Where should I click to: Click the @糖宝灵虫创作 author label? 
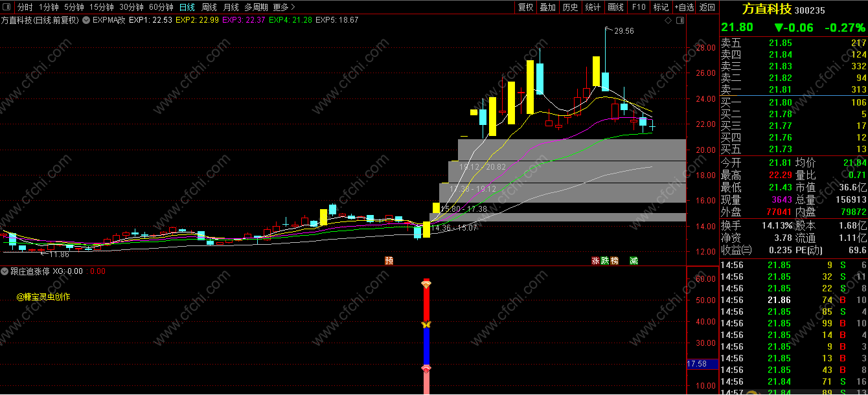click(43, 297)
